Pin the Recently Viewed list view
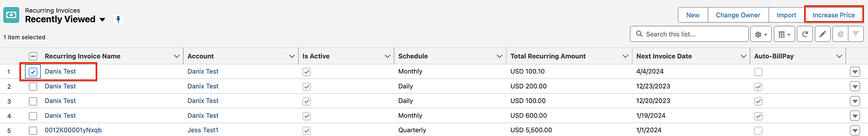This screenshot has width=868, height=136. pyautogui.click(x=118, y=19)
